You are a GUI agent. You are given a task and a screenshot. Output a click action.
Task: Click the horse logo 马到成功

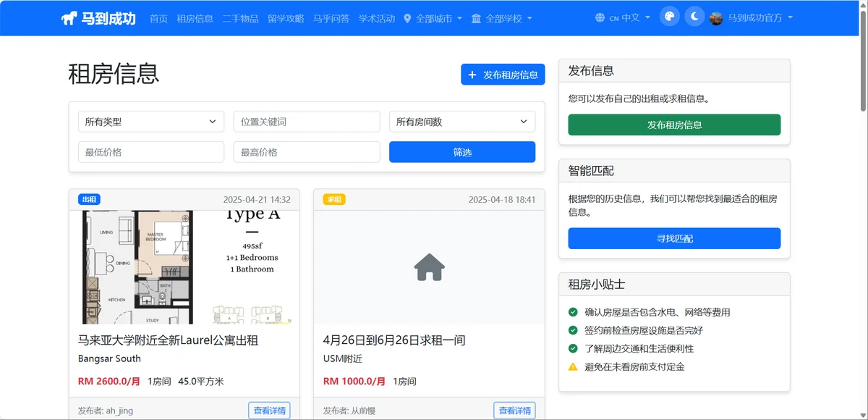98,18
